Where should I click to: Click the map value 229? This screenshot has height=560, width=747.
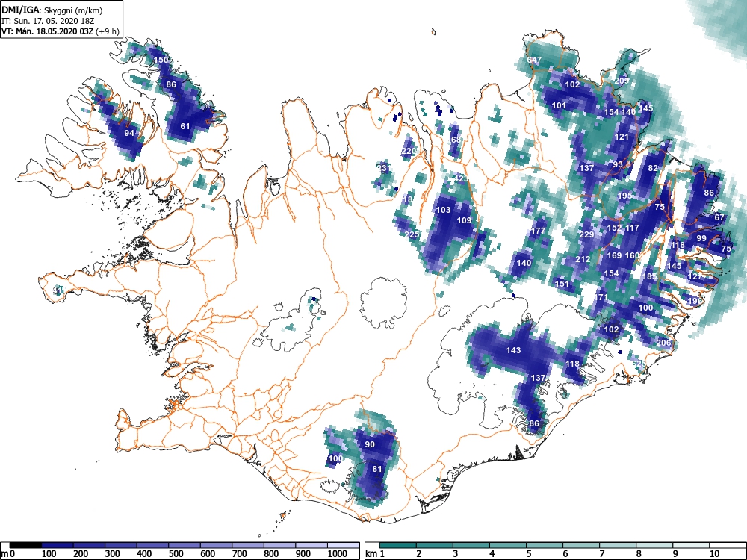586,234
